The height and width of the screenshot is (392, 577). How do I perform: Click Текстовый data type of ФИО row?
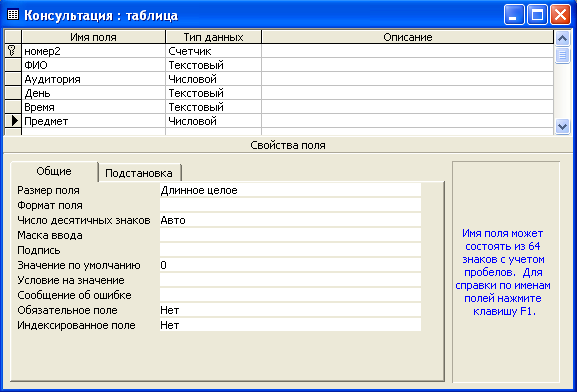213,65
